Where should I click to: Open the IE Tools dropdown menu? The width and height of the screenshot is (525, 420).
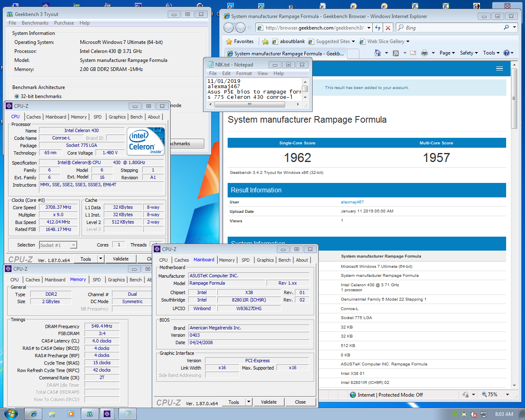pos(491,53)
